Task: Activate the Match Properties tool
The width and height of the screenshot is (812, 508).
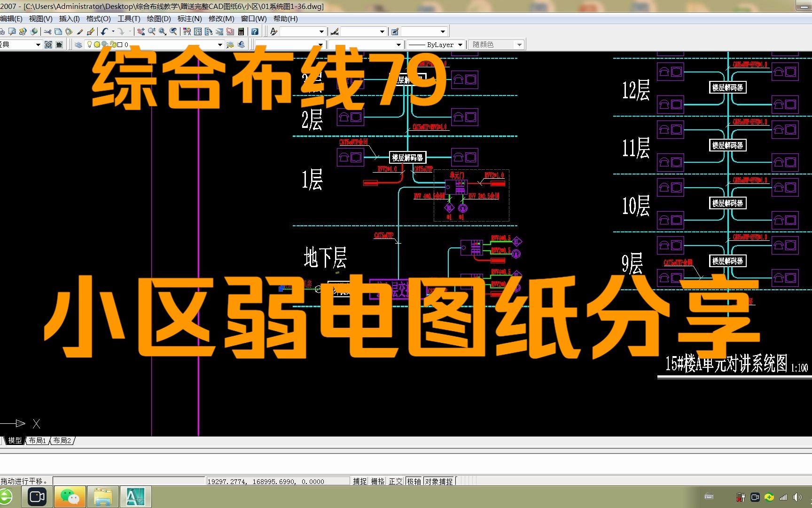Action: (80, 32)
